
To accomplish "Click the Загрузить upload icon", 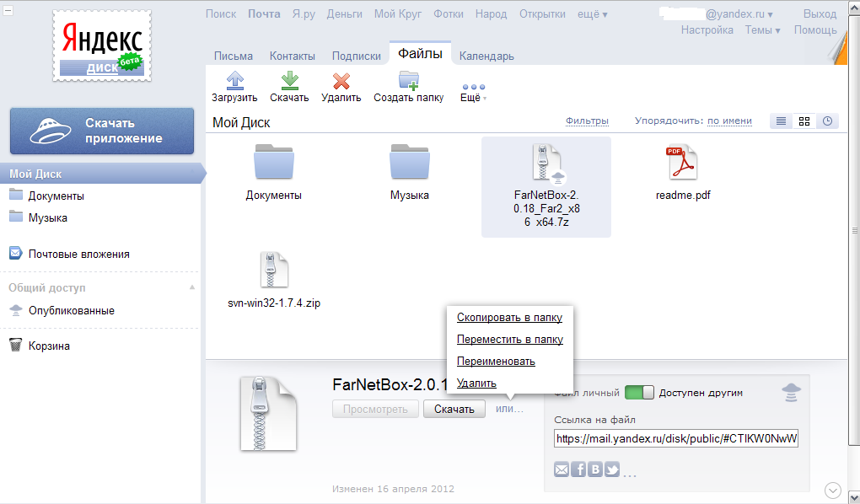I will pyautogui.click(x=234, y=81).
